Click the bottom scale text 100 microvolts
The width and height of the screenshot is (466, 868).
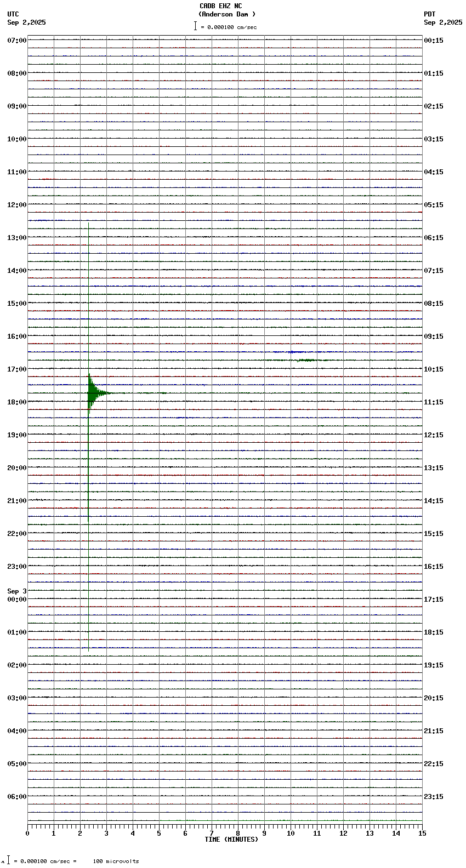coord(116,861)
